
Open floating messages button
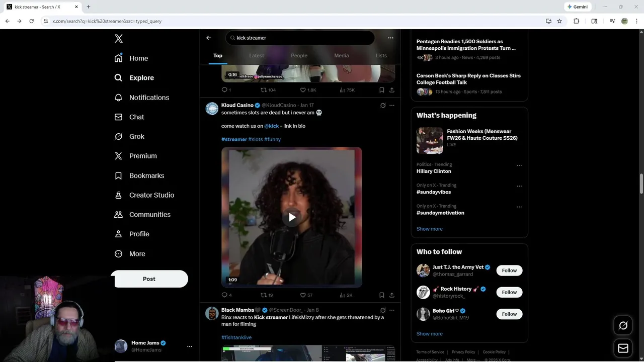pyautogui.click(x=623, y=348)
